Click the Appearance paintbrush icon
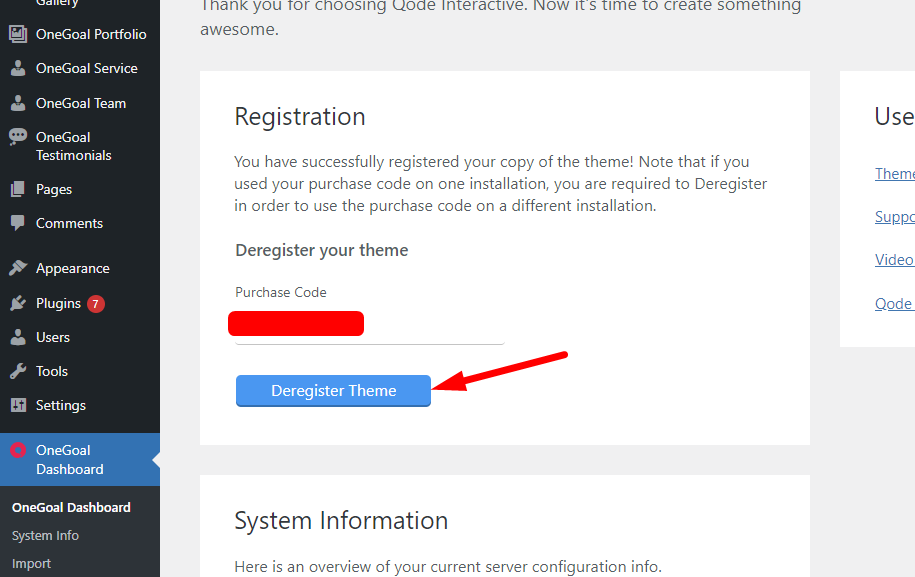Screen dimensions: 915x577 (18, 268)
